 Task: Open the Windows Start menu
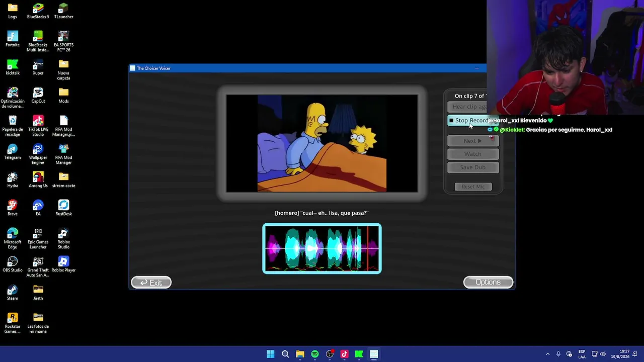[270, 354]
